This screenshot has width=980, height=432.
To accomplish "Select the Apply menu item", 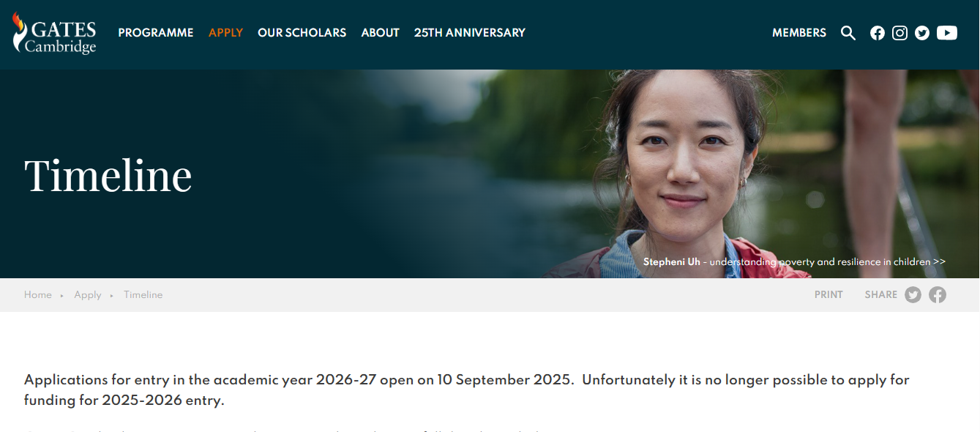I will [x=225, y=33].
